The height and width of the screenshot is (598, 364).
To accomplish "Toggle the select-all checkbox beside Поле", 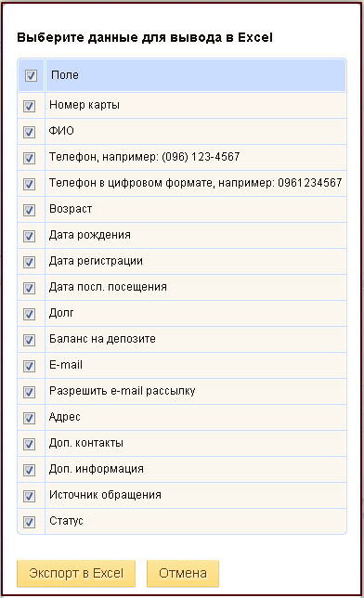I will [x=31, y=75].
